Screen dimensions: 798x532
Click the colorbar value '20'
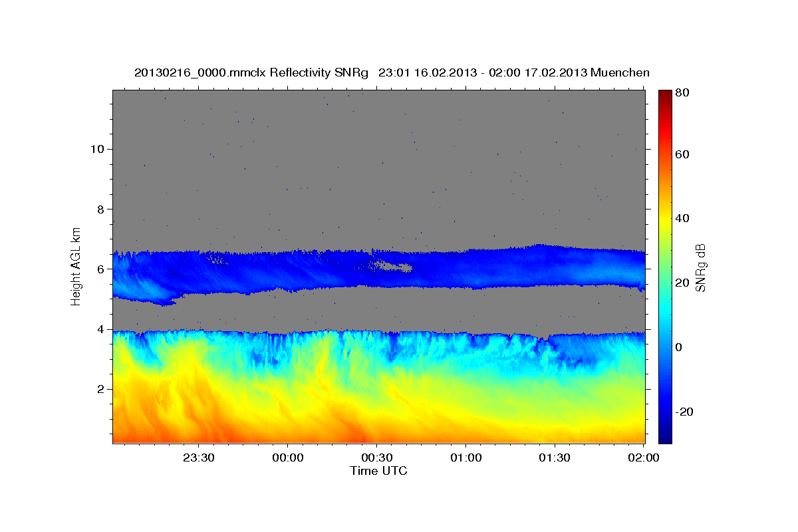coord(682,283)
